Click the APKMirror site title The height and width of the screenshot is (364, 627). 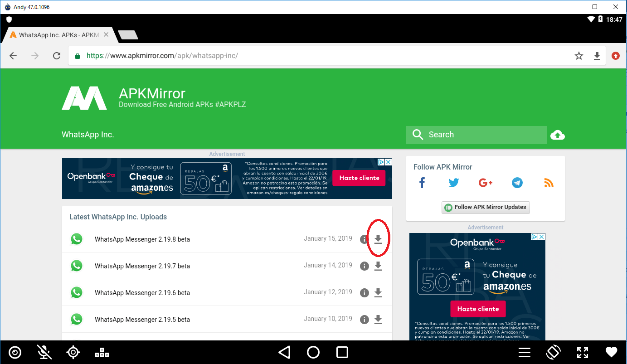[x=152, y=93]
